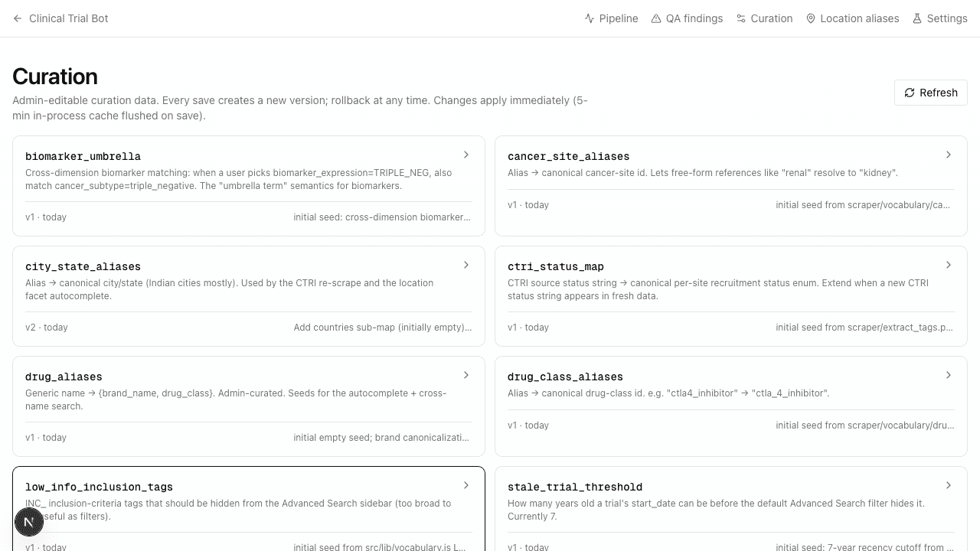Open Location aliases from top nav
Screen dimensions: 980x551
click(x=852, y=18)
